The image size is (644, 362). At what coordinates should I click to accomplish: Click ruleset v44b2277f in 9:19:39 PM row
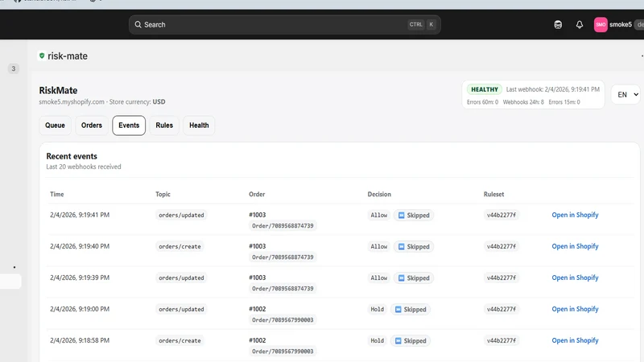coord(501,278)
